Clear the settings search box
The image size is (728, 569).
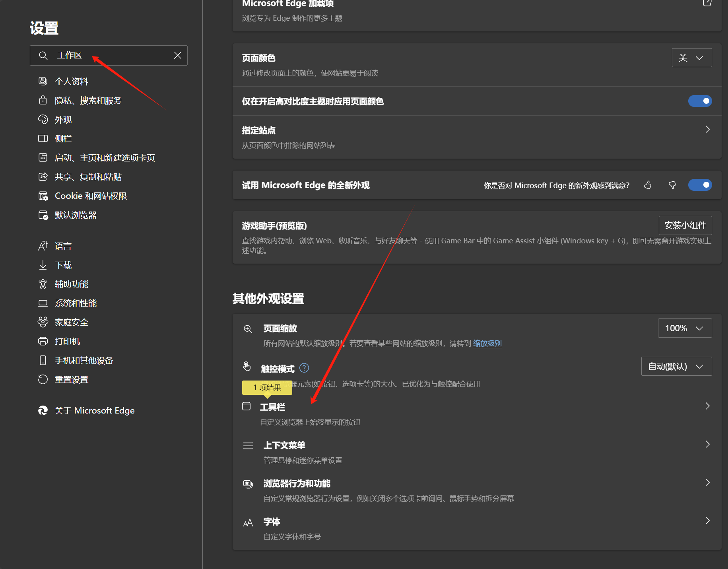click(178, 55)
